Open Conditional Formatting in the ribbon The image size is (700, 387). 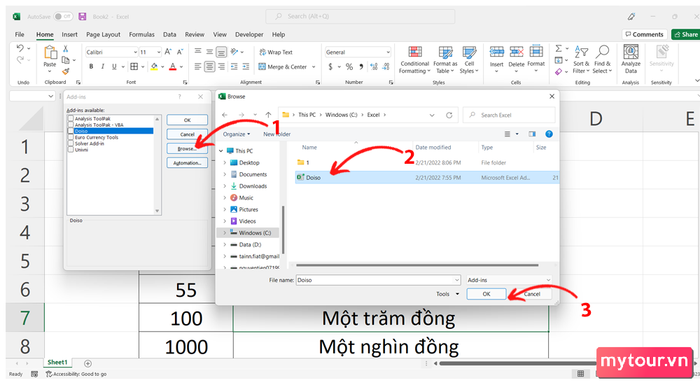(415, 59)
